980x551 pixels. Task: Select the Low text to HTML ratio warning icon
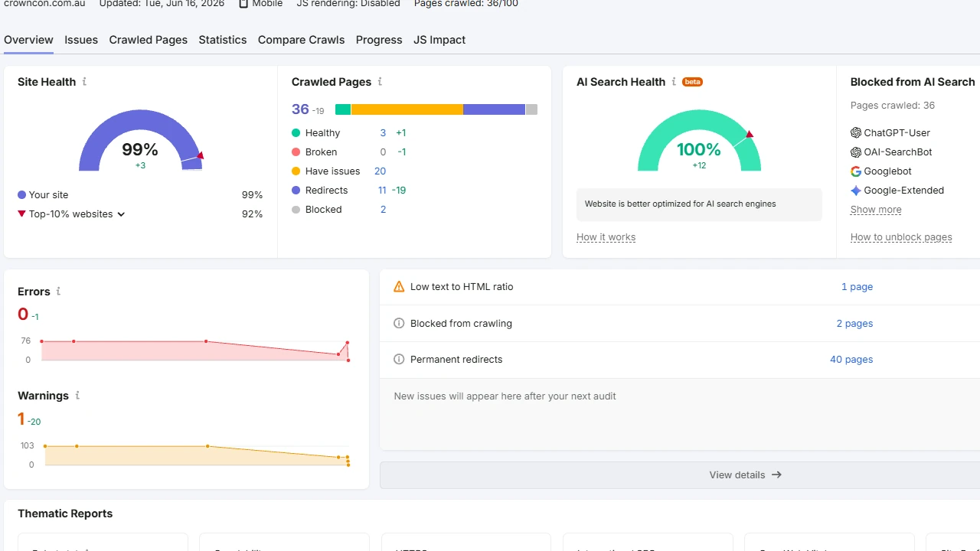point(399,286)
